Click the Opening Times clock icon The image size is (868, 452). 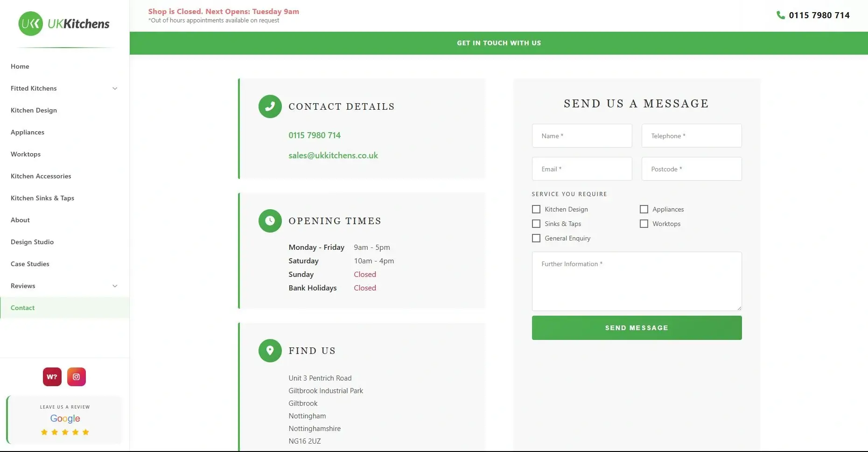pos(270,221)
